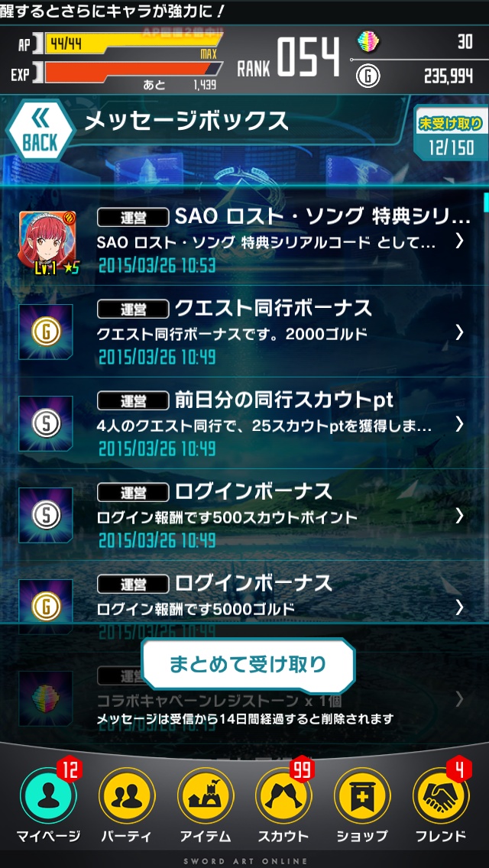Tap the G gold currency icon

point(368,76)
